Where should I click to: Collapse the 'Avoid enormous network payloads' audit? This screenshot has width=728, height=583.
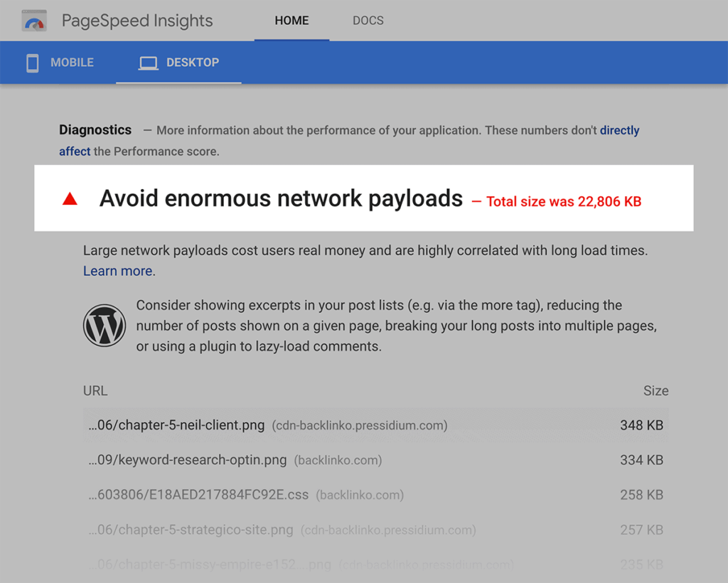281,198
